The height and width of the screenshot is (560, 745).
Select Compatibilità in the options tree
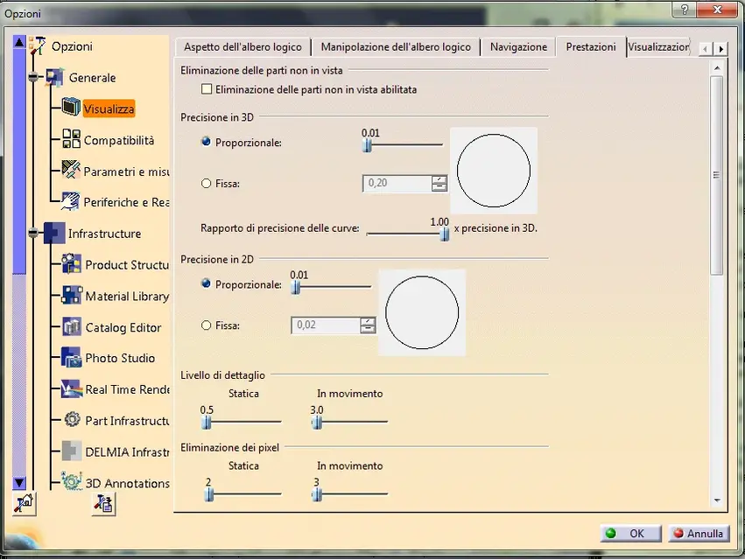(x=119, y=141)
